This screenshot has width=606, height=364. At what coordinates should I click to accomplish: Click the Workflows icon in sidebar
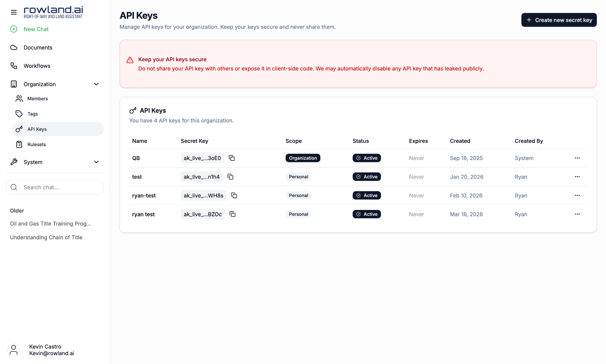pos(14,66)
